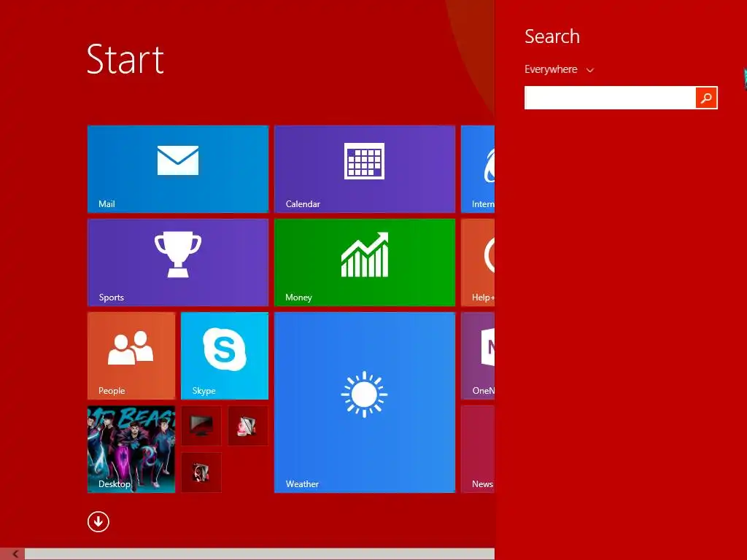Open the small monitor app tile
The image size is (747, 560).
click(201, 426)
